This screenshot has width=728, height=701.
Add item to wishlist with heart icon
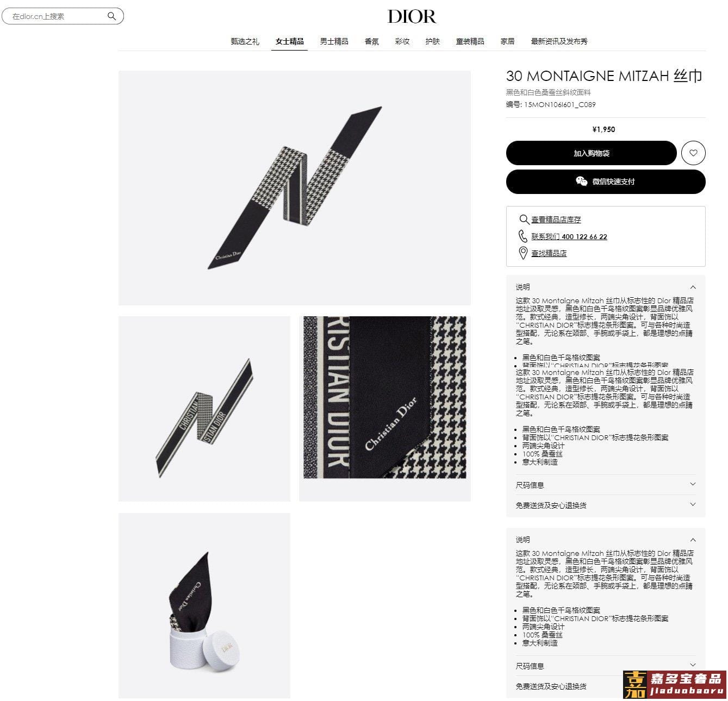[693, 153]
